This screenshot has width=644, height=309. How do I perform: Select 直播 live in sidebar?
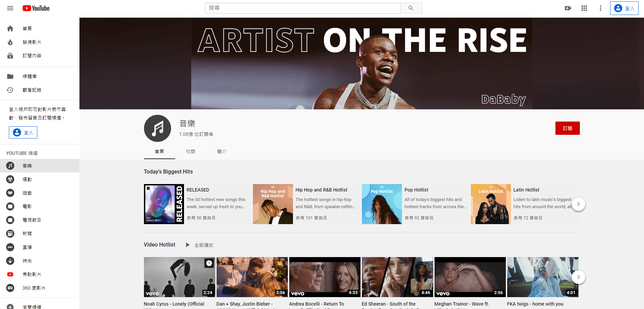pos(40,247)
